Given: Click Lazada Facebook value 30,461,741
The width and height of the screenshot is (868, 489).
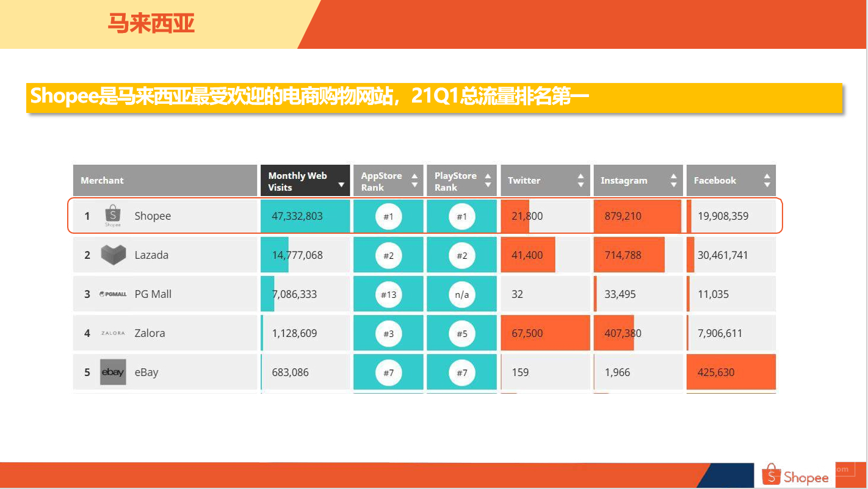Looking at the screenshot, I should tap(723, 255).
